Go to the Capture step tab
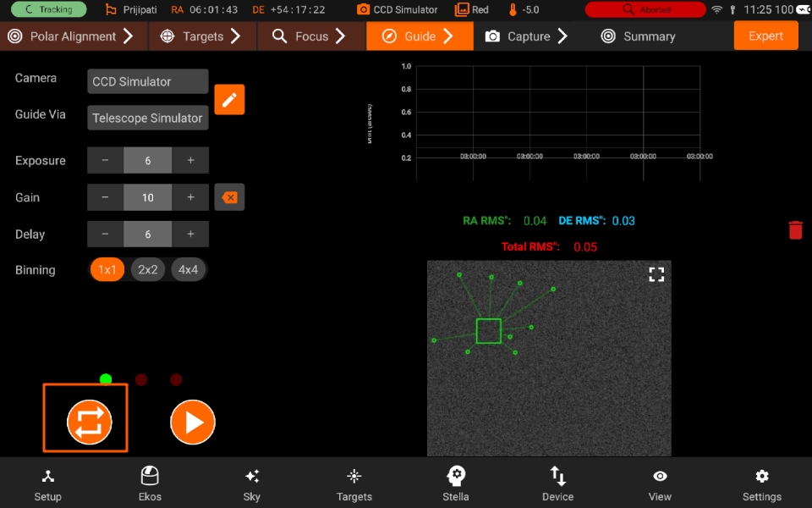Screen dimensions: 812x508 click(527, 36)
